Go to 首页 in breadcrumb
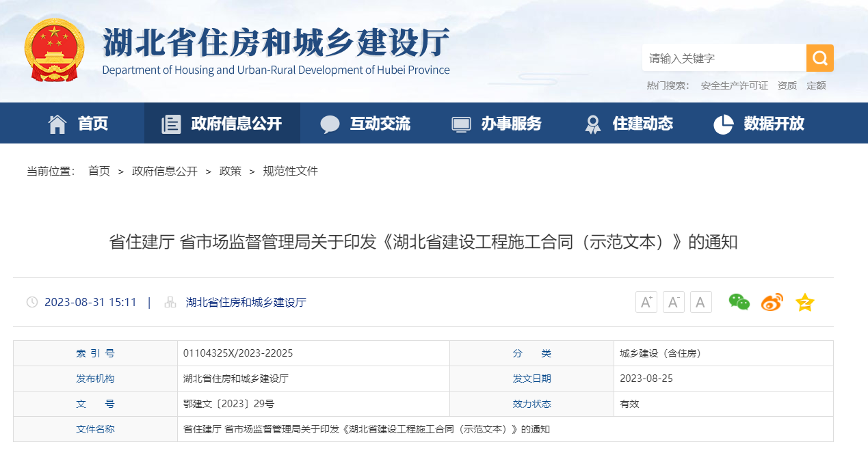Screen dimensions: 868x453 (99, 171)
